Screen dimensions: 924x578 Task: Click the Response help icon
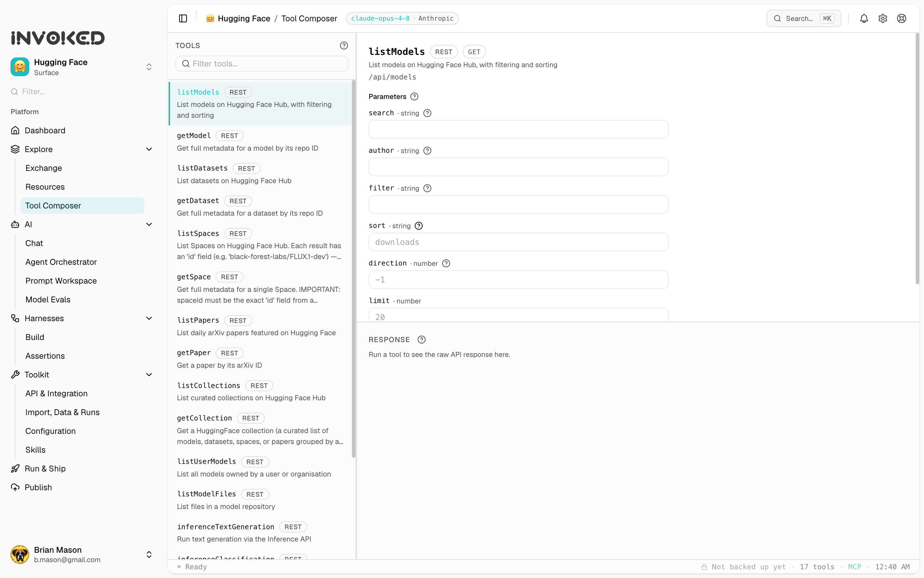point(421,340)
